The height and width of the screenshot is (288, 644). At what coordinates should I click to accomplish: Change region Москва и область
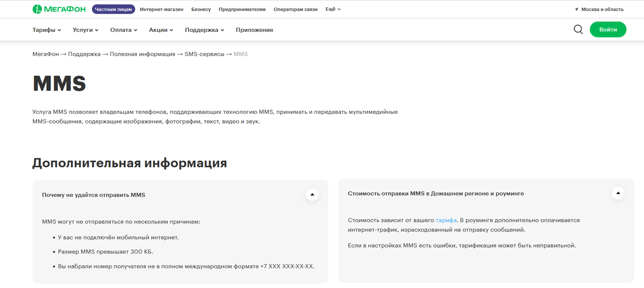[x=602, y=9]
